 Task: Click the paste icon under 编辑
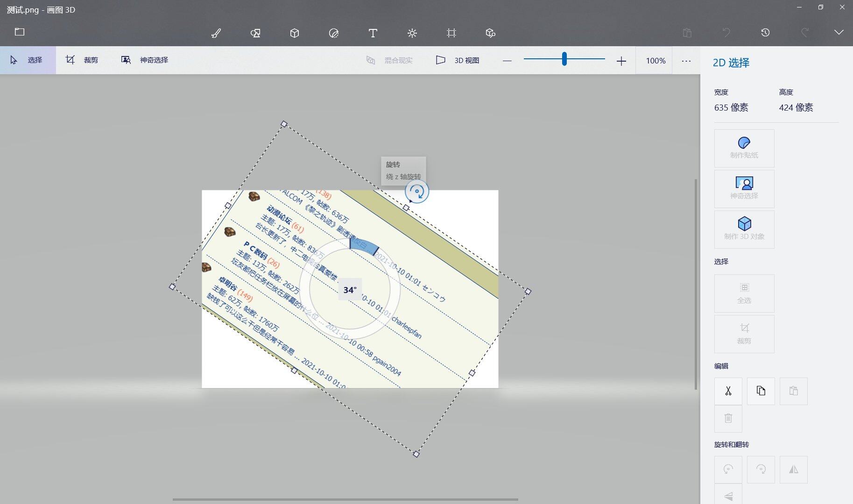[x=794, y=391]
